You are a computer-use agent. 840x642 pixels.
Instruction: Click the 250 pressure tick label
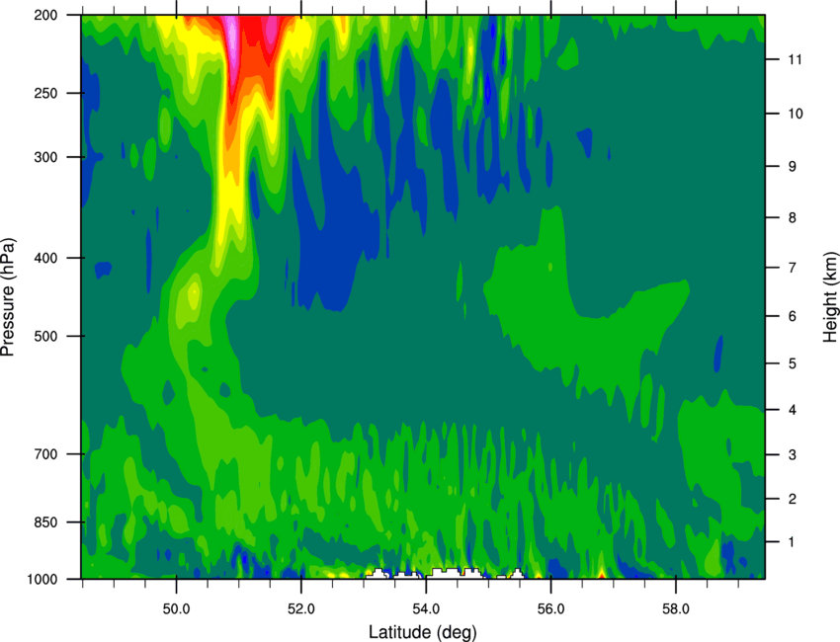pyautogui.click(x=45, y=93)
